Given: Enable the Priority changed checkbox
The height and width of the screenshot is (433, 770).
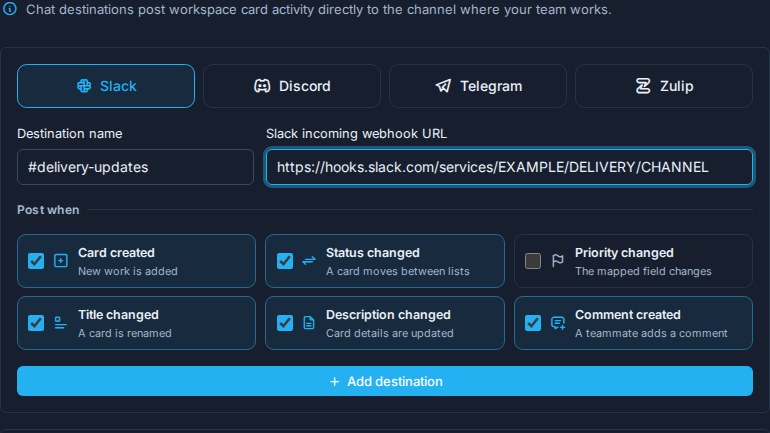Looking at the screenshot, I should tap(533, 261).
